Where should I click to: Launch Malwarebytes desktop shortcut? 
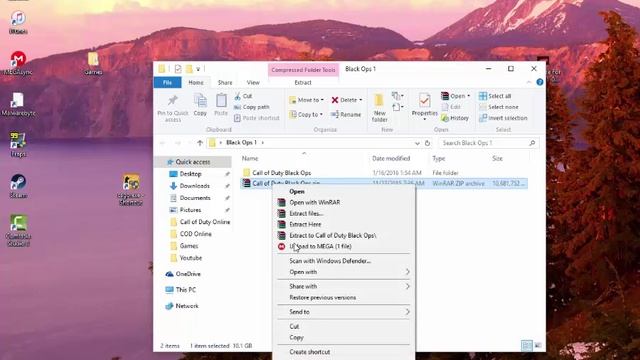18,104
